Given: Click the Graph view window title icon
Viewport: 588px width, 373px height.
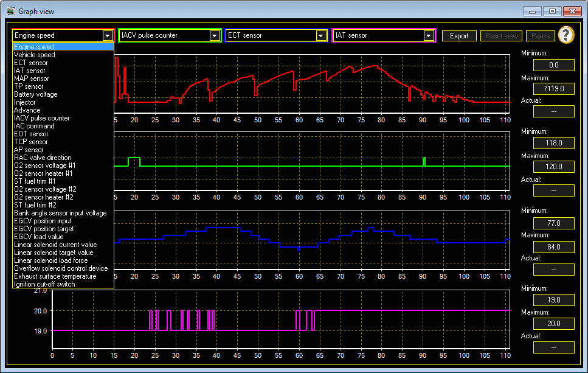Looking at the screenshot, I should pyautogui.click(x=10, y=11).
